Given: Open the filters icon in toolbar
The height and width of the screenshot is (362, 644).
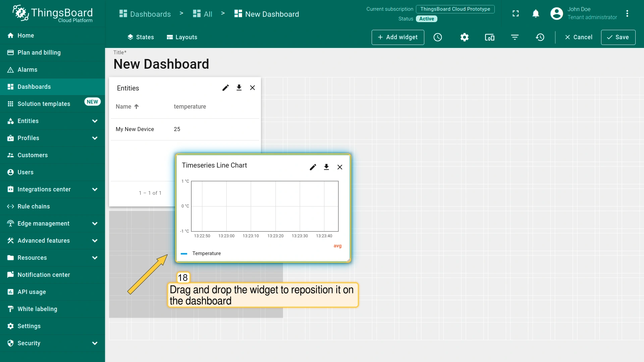Looking at the screenshot, I should pos(515,37).
